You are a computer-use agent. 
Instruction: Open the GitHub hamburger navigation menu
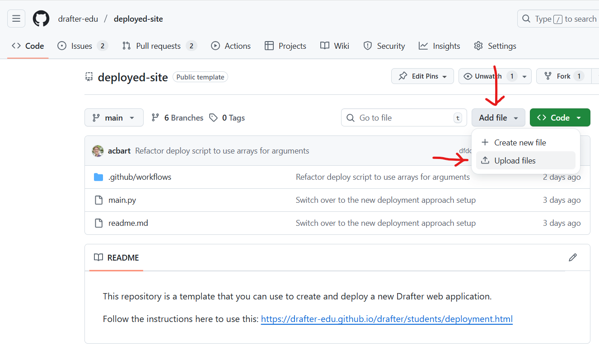[x=16, y=19]
